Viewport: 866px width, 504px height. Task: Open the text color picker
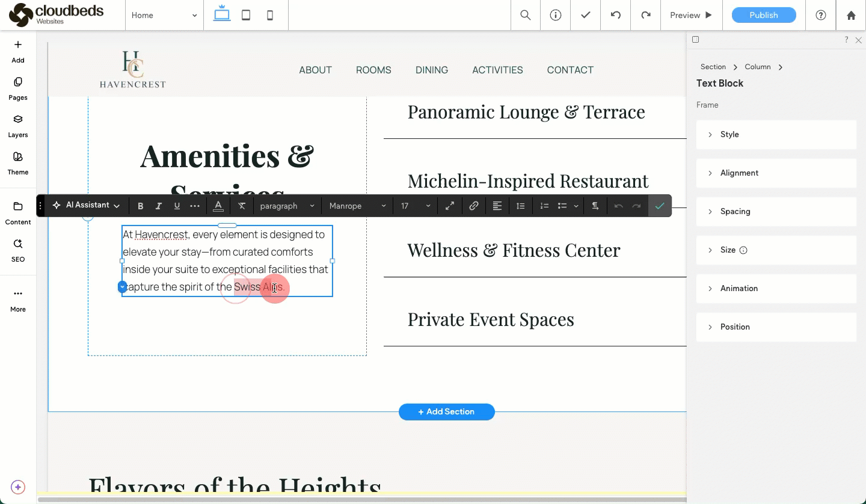[x=218, y=206]
